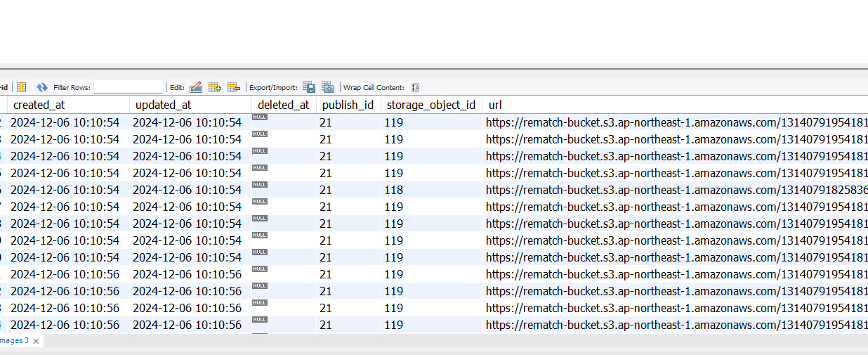Refresh the result grid data
The image size is (868, 355).
click(x=42, y=87)
